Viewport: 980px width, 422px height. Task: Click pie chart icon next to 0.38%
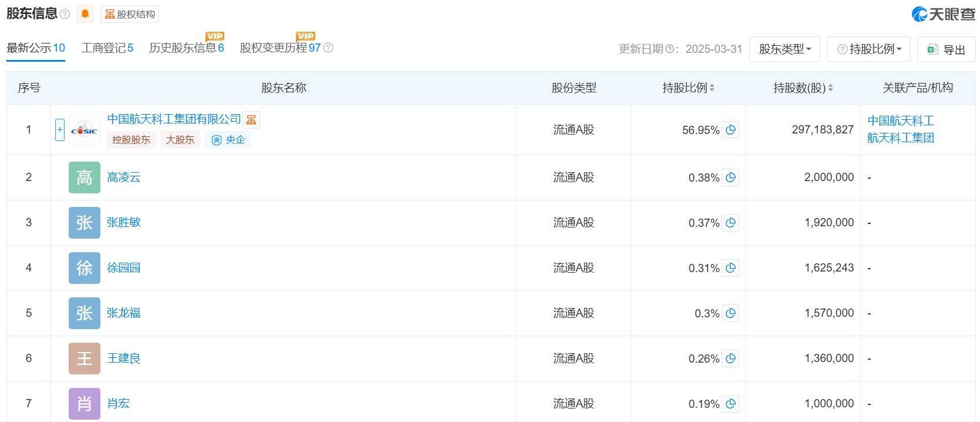click(730, 177)
